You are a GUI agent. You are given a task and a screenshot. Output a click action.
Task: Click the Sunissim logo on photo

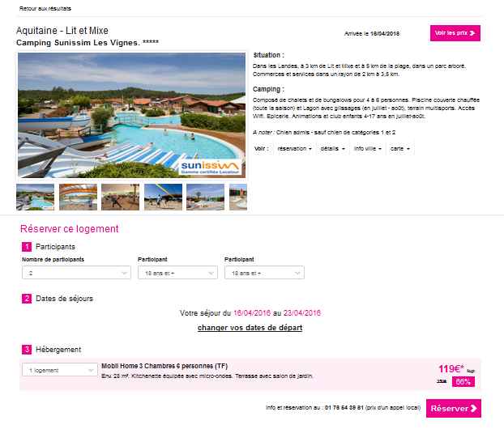(210, 168)
